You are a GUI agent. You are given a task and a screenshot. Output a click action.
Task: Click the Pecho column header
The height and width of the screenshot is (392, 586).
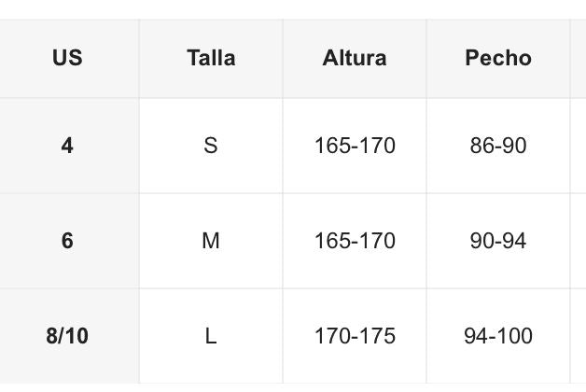tap(498, 58)
